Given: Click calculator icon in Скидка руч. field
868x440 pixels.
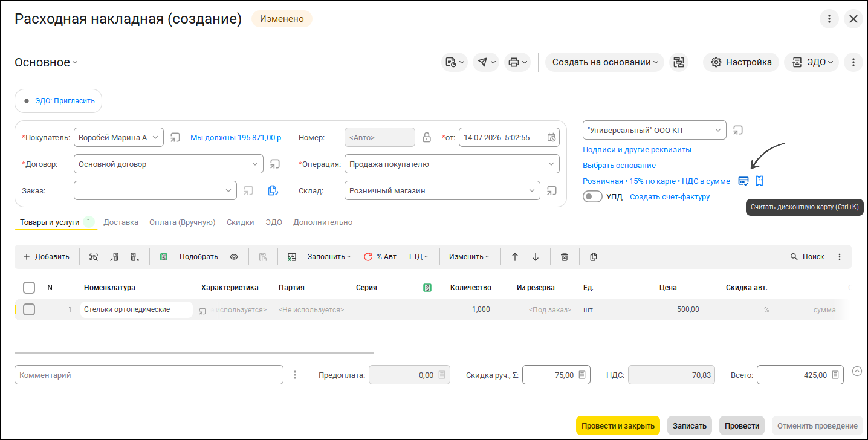Looking at the screenshot, I should tap(582, 375).
